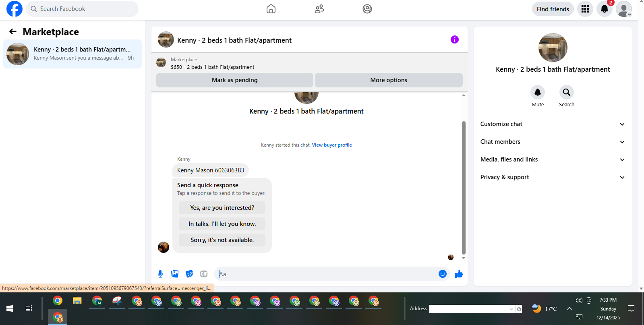Go to the Home feed icon
The image size is (644, 325).
point(271,9)
